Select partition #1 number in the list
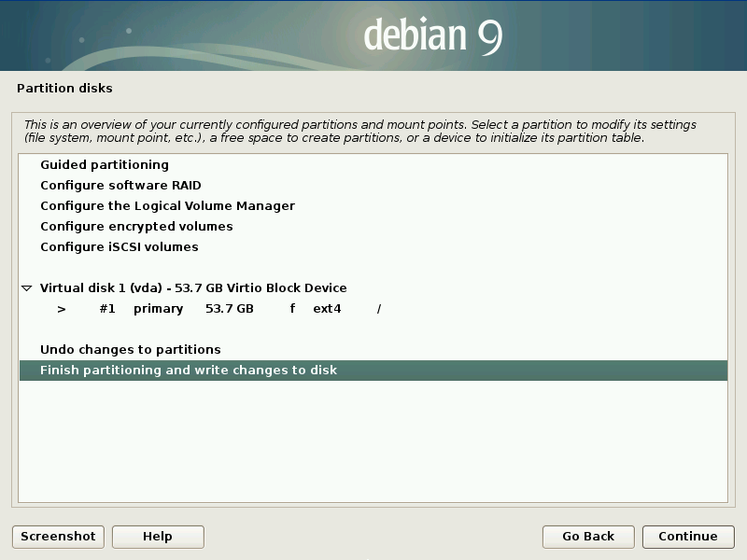The width and height of the screenshot is (747, 560). 106,309
